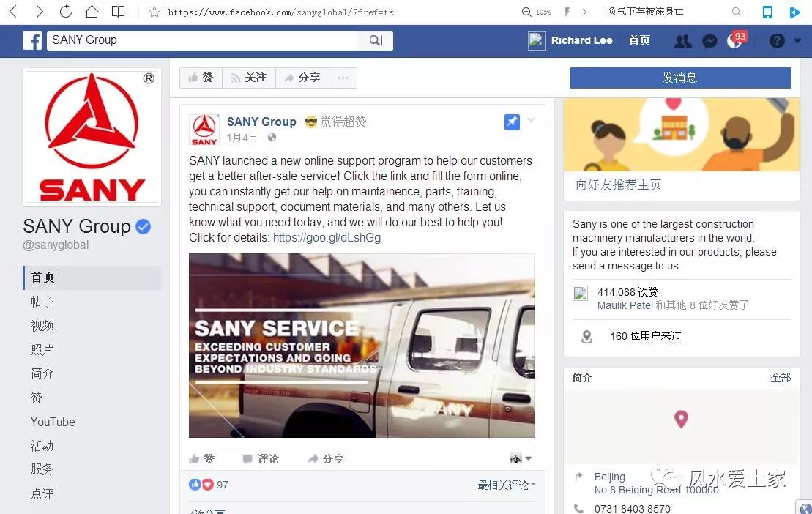Click the 发消息 send message button
The height and width of the screenshot is (514, 812).
[x=680, y=78]
